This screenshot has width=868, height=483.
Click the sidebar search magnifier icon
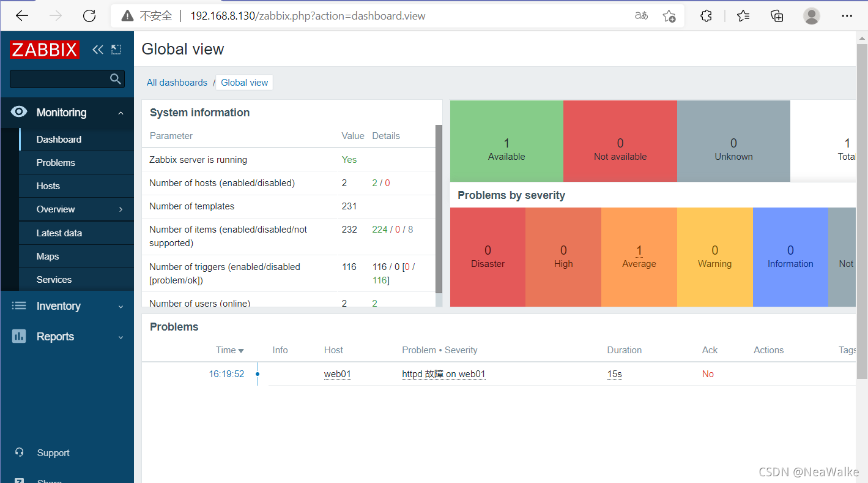point(115,78)
